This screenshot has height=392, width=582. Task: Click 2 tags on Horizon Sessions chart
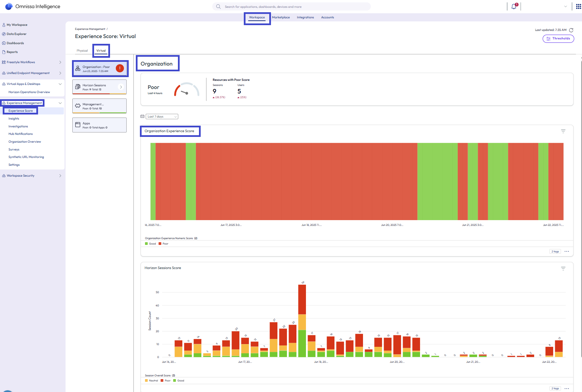(x=555, y=388)
